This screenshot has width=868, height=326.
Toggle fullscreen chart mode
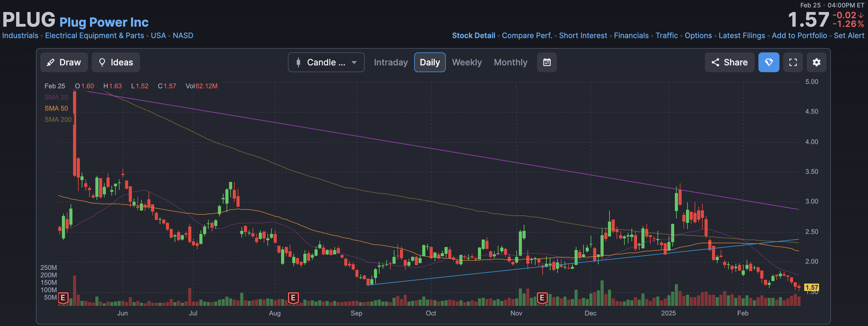(793, 62)
